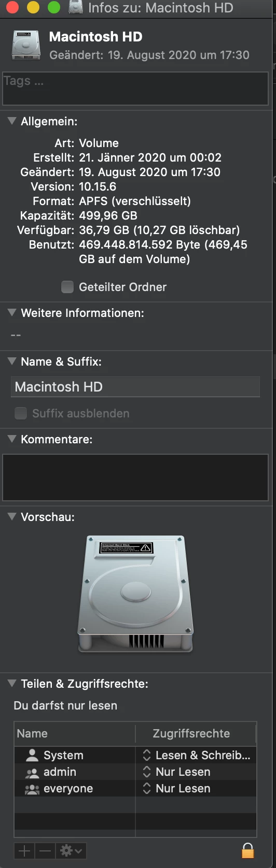Select the admin user icon
276x868 pixels.
(x=32, y=772)
